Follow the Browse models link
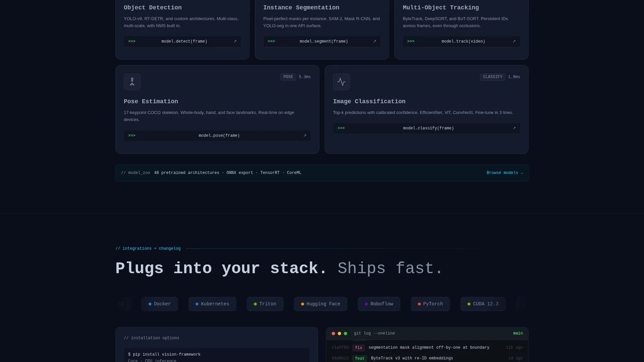The height and width of the screenshot is (362, 644). click(505, 173)
